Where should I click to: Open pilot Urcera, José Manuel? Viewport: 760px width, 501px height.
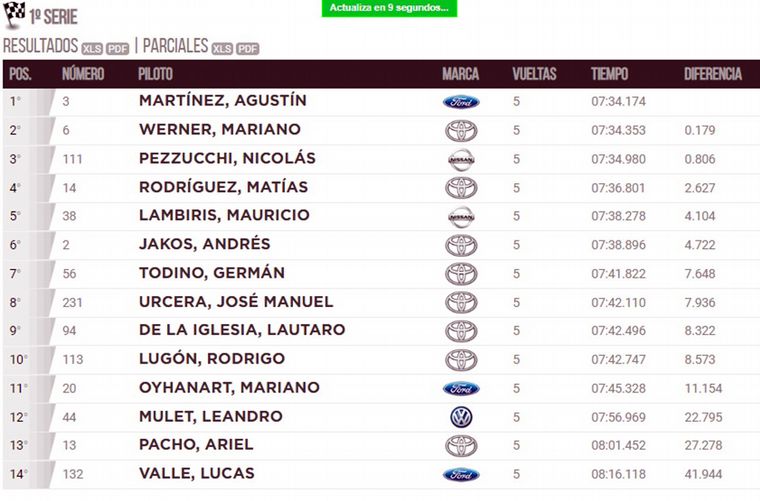coord(236,302)
